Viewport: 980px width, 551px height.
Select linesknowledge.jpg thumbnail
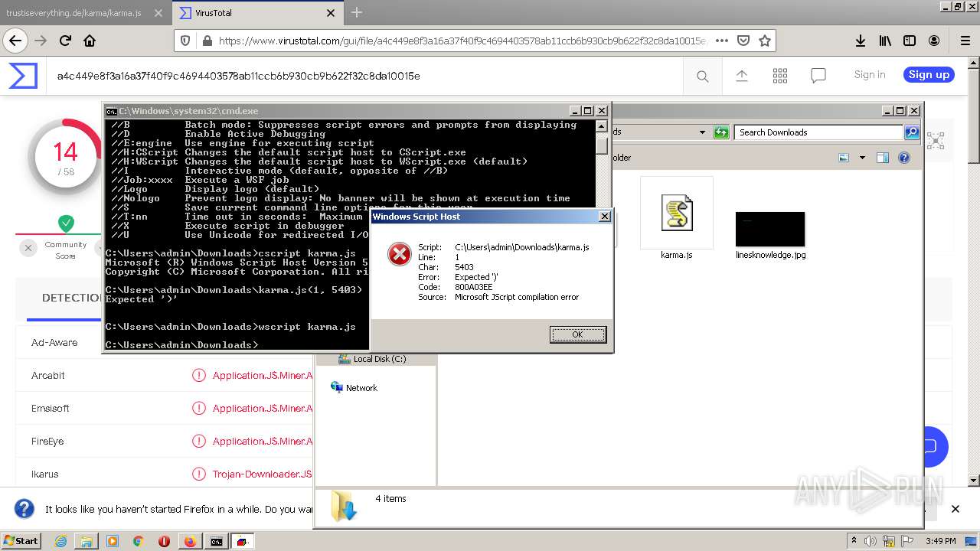click(x=770, y=229)
